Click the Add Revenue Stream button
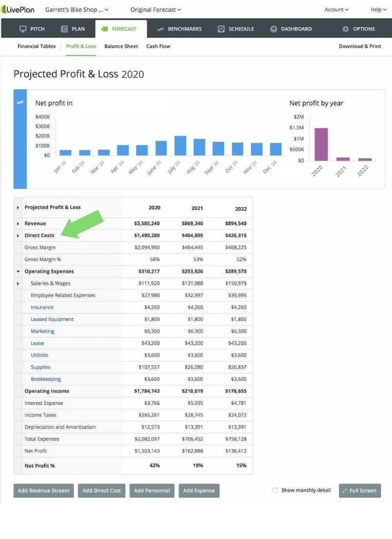The image size is (392, 539). pyautogui.click(x=43, y=491)
